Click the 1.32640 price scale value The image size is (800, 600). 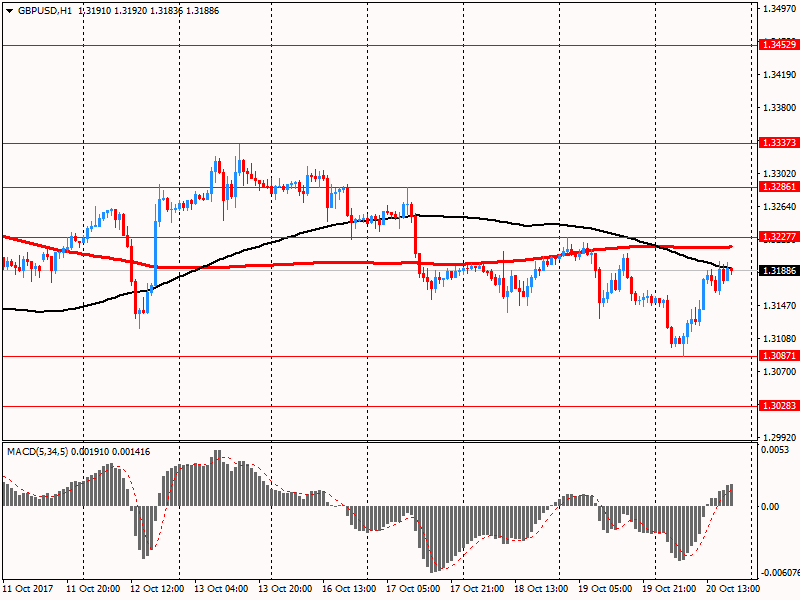click(x=779, y=207)
